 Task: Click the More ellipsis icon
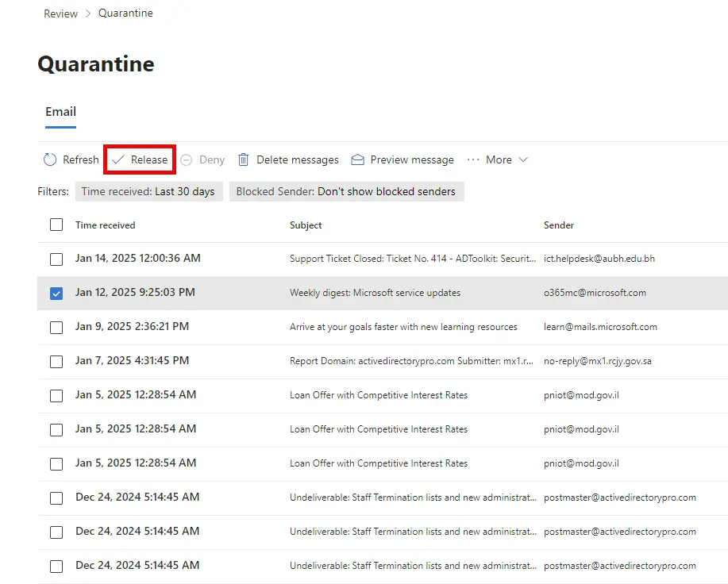[473, 159]
